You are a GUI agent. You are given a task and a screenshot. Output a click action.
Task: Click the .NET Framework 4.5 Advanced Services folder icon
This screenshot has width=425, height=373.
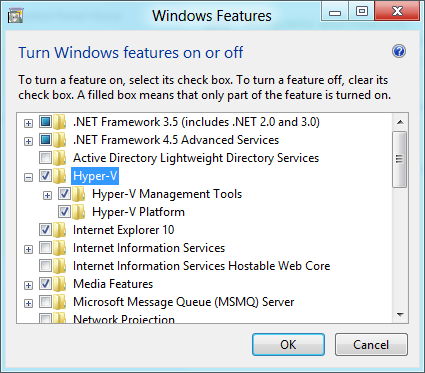[x=60, y=140]
